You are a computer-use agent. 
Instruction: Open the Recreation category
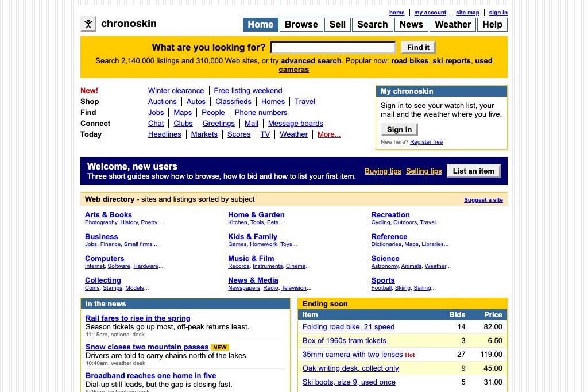coord(390,215)
